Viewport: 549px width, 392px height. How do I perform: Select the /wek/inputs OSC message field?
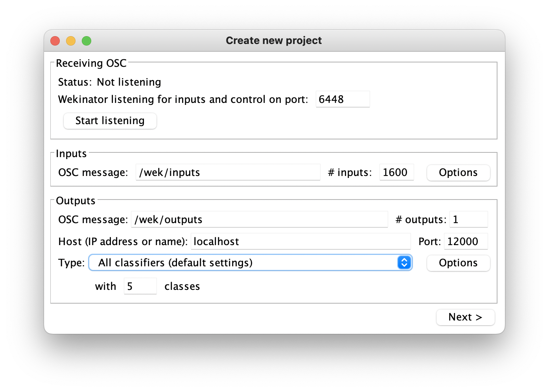pos(228,172)
